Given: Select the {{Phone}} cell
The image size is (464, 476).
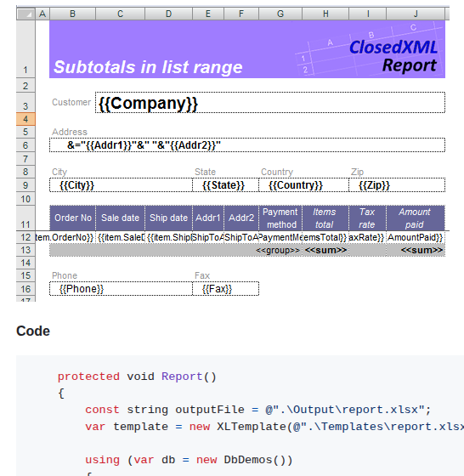Looking at the screenshot, I should (121, 289).
